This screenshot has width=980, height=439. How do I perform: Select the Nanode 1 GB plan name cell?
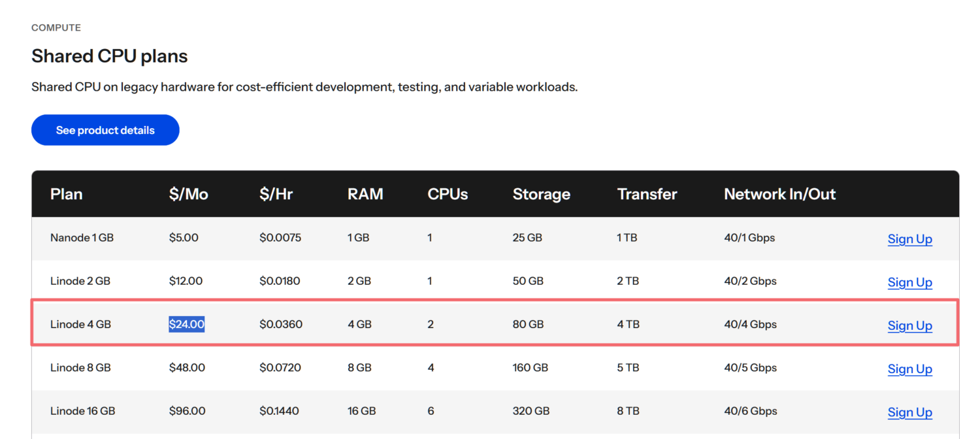[x=82, y=238]
